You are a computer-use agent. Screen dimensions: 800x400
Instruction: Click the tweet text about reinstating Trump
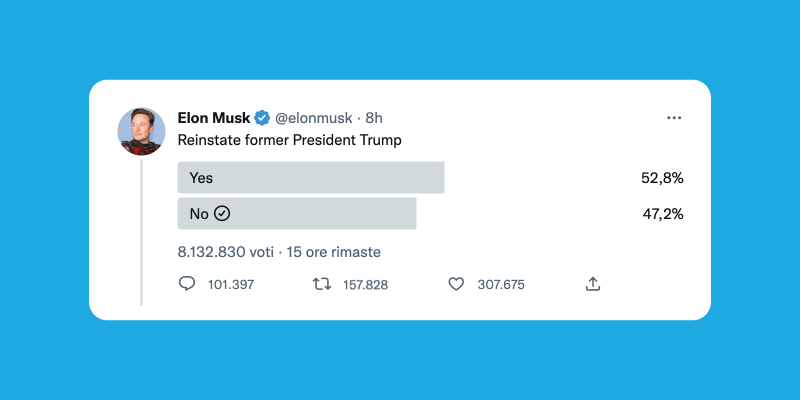coord(289,141)
